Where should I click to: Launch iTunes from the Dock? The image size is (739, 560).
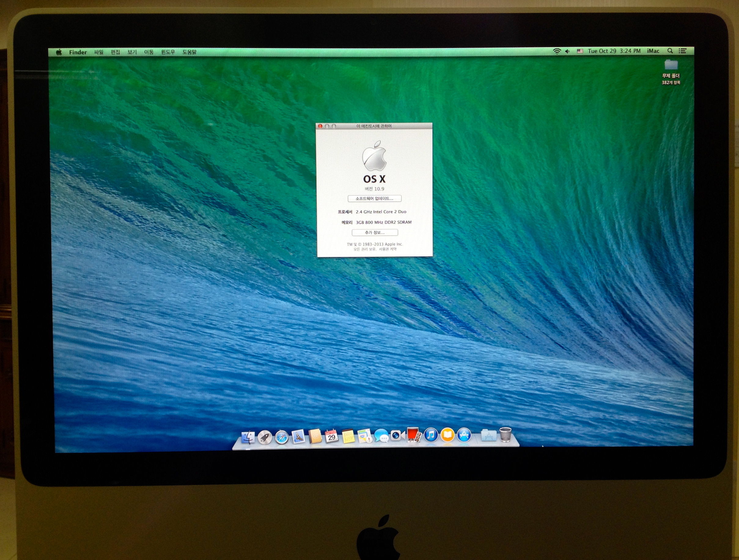431,435
